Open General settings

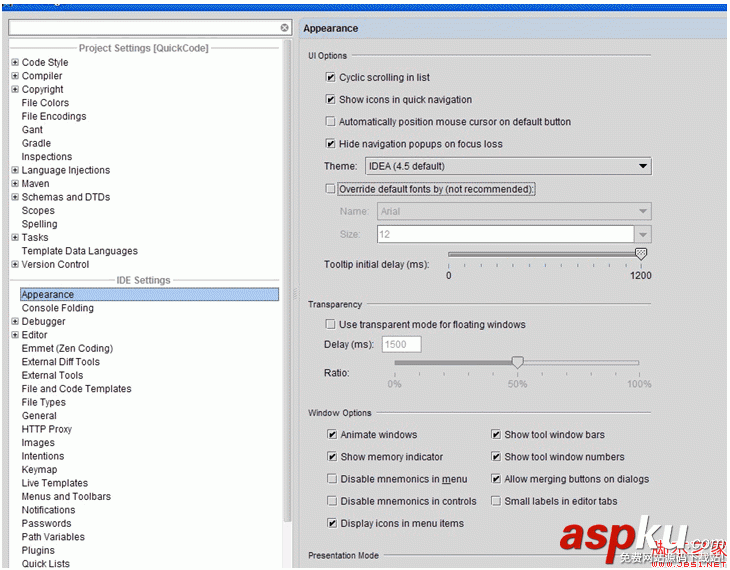pos(39,416)
